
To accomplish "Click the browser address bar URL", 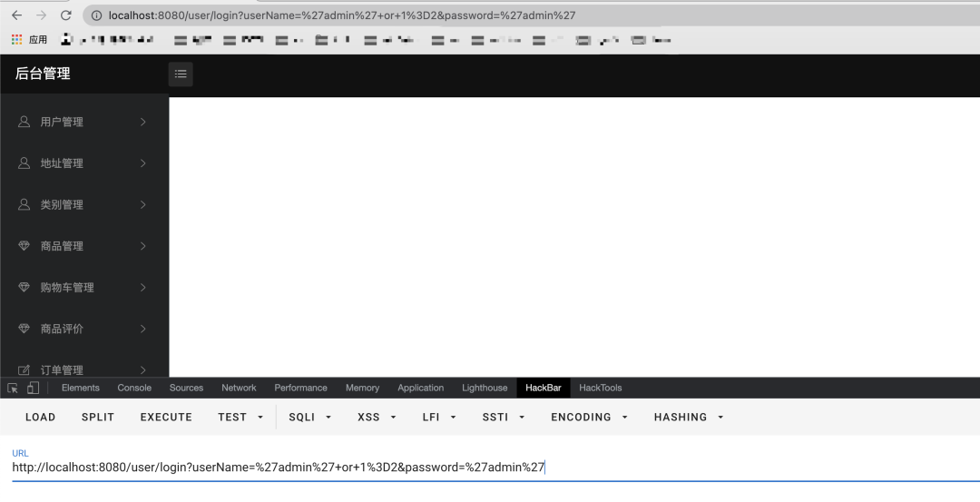I will click(342, 15).
